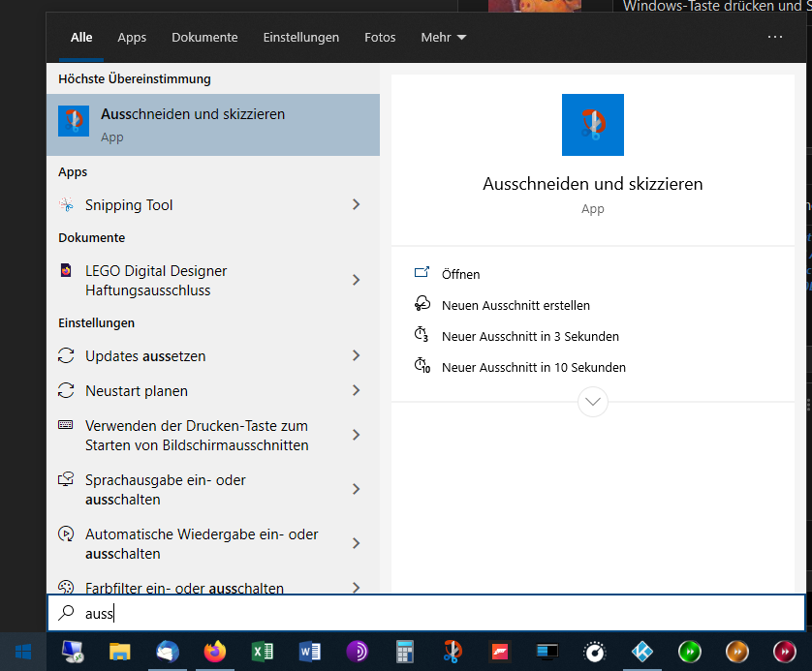Viewport: 812px width, 671px height.
Task: Open Word from taskbar
Action: 310,652
